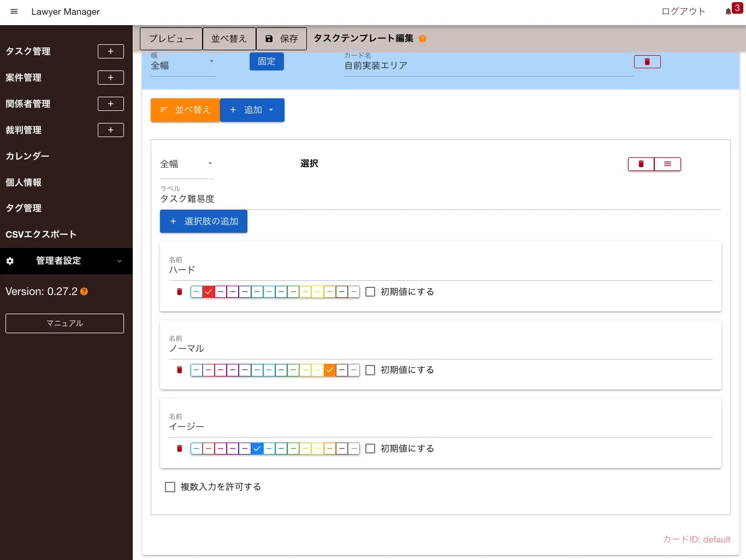This screenshot has width=746, height=560.
Task: Open CSVエクスポート in sidebar
Action: point(41,234)
